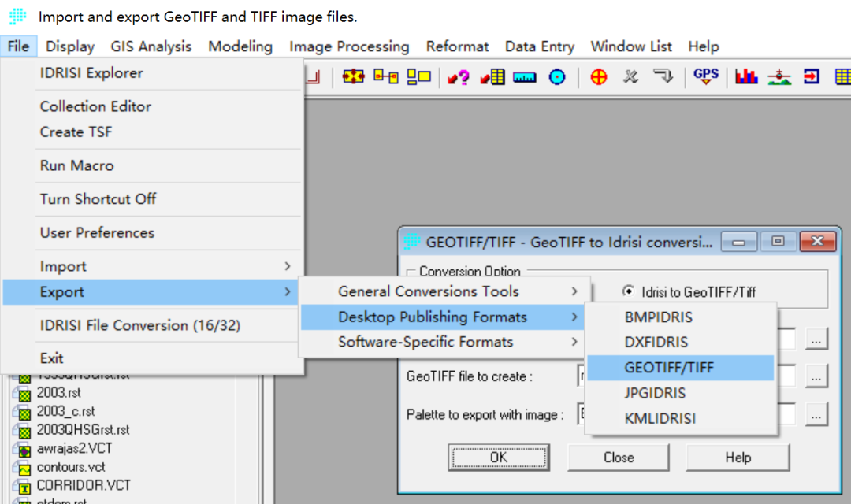
Task: Click the feature properties table-arrow icon
Action: coord(492,77)
